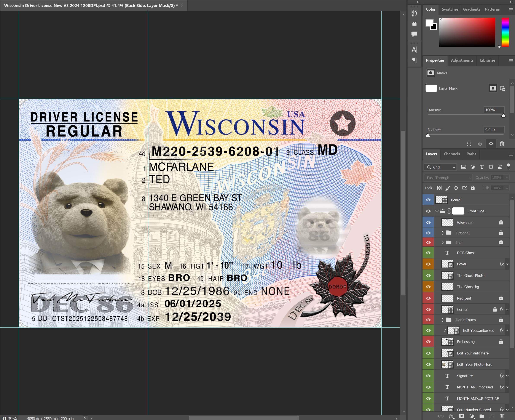Open the History panel icon

pos(414,13)
